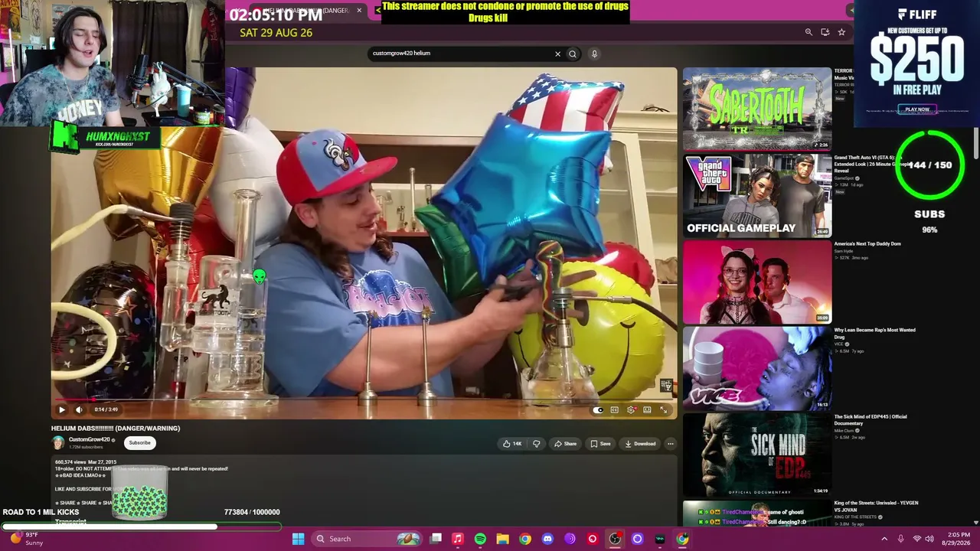Open the volume speaker tray icon
Image resolution: width=980 pixels, height=551 pixels.
(x=931, y=539)
